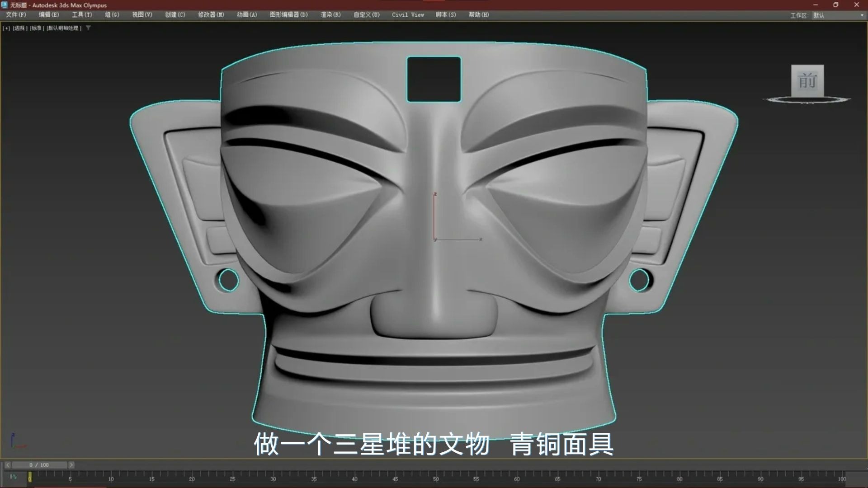This screenshot has height=488, width=868.
Task: Click the viewport [+] general label
Action: click(6, 28)
